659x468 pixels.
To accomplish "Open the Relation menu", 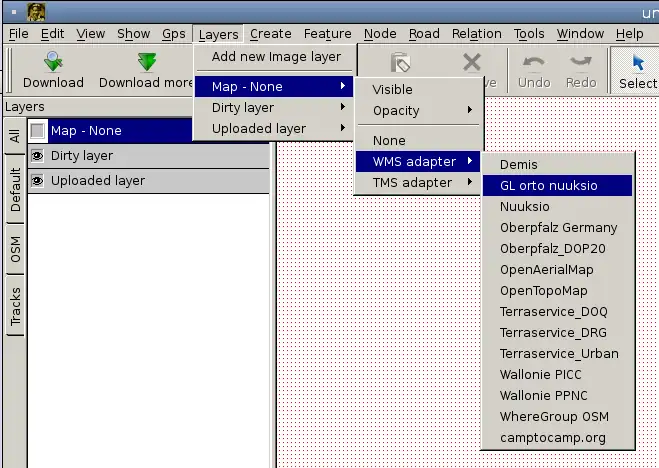I will coord(476,33).
